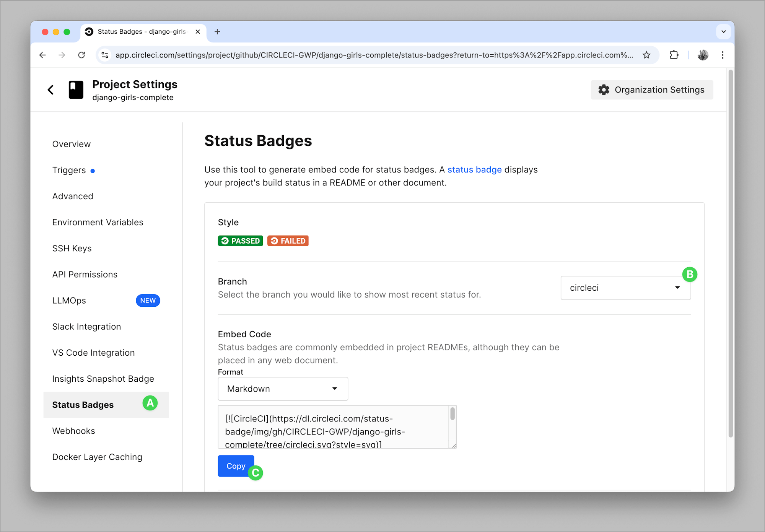Screen dimensions: 765x532
Task: Open Chrome's three-dot menu
Action: (x=723, y=55)
